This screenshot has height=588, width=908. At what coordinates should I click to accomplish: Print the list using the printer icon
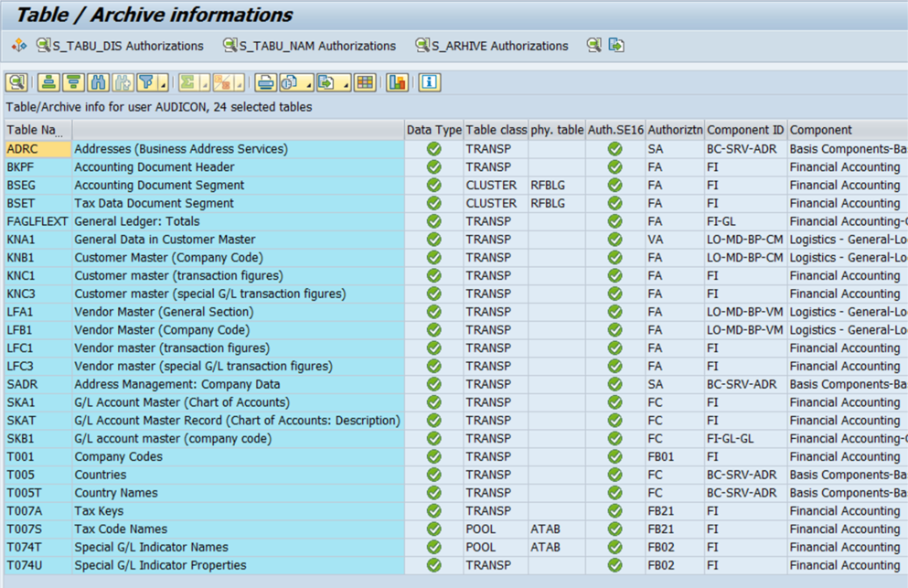265,82
